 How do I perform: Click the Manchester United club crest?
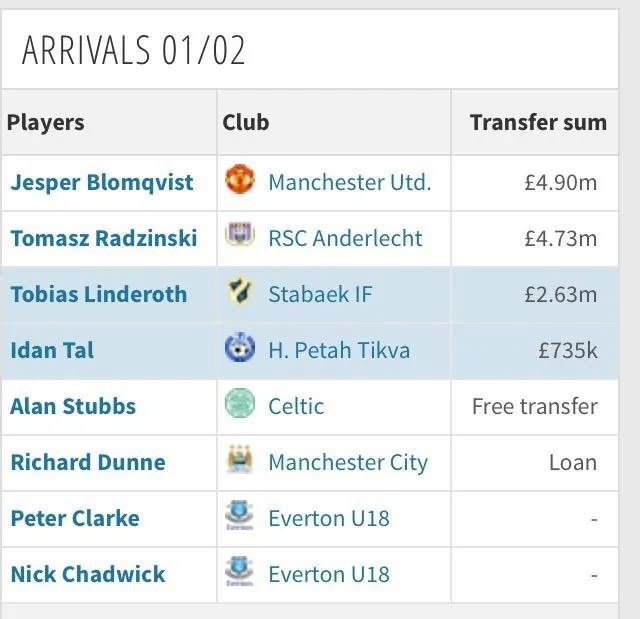[x=239, y=182]
